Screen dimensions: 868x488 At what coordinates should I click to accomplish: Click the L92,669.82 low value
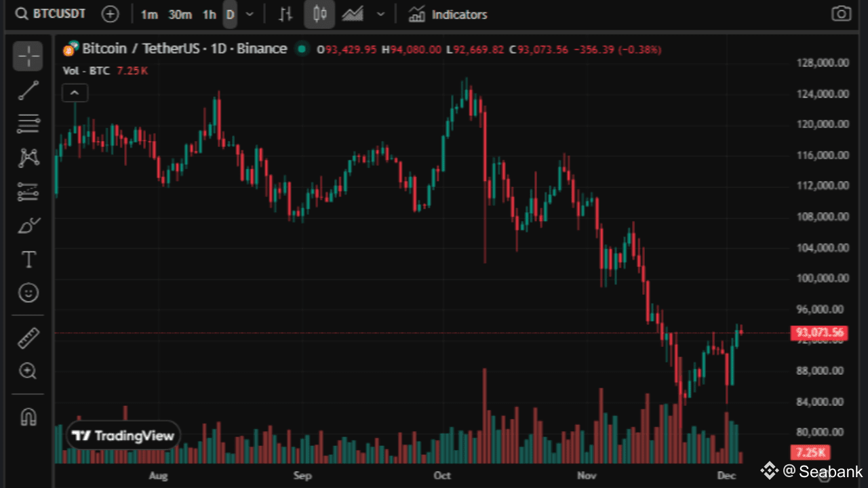[x=475, y=49]
